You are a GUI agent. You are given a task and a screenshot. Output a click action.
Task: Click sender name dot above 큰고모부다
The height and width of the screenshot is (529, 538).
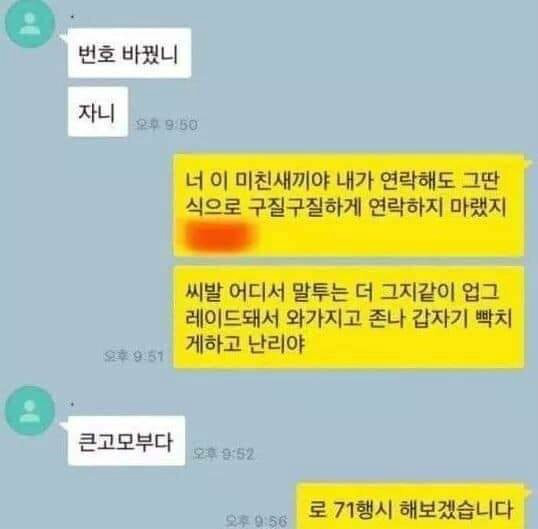click(x=72, y=405)
